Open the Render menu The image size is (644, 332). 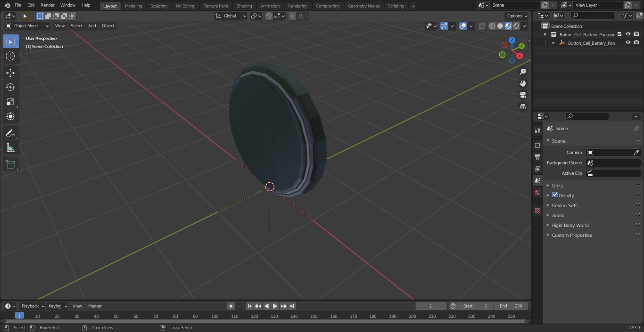(47, 5)
